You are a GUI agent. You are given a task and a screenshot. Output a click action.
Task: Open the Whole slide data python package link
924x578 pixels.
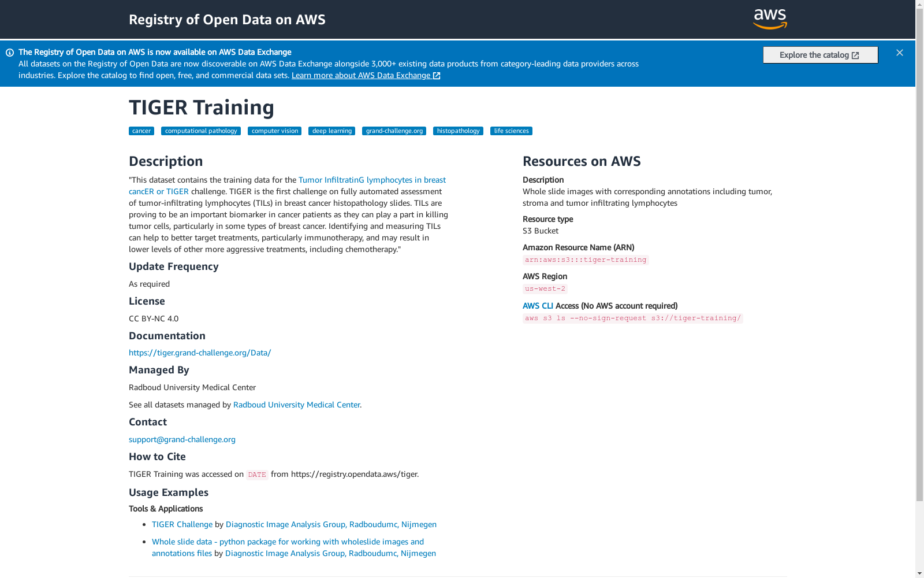click(288, 542)
